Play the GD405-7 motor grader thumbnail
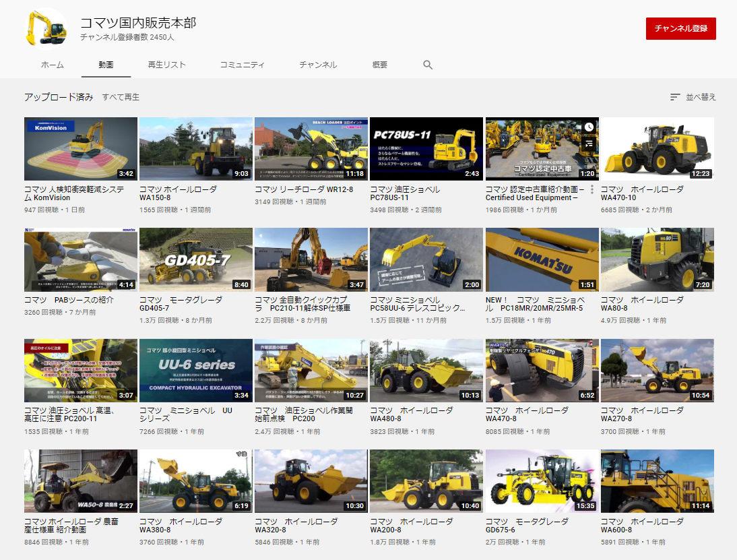This screenshot has height=560, width=737. point(196,259)
